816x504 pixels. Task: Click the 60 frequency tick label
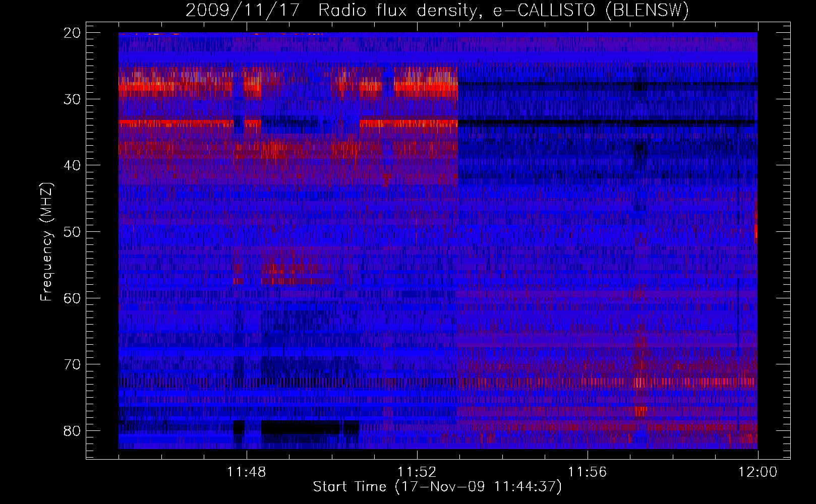(x=73, y=298)
